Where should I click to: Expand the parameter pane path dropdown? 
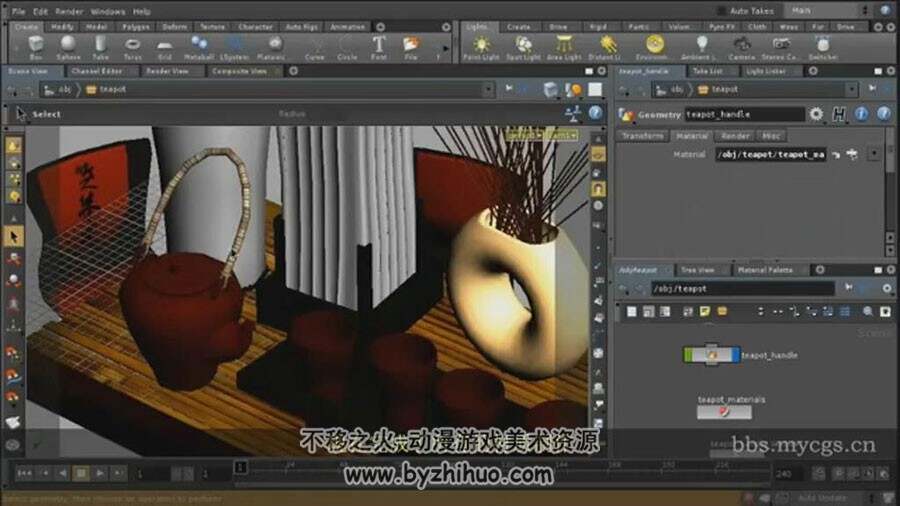(852, 89)
